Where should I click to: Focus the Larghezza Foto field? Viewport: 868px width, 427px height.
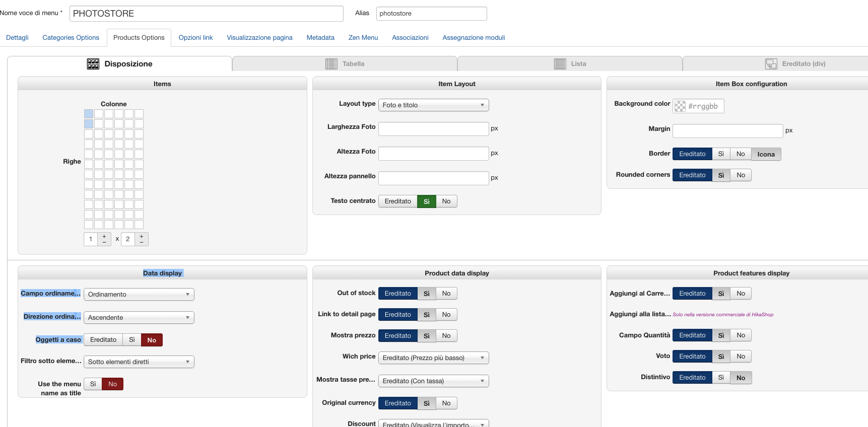(434, 129)
